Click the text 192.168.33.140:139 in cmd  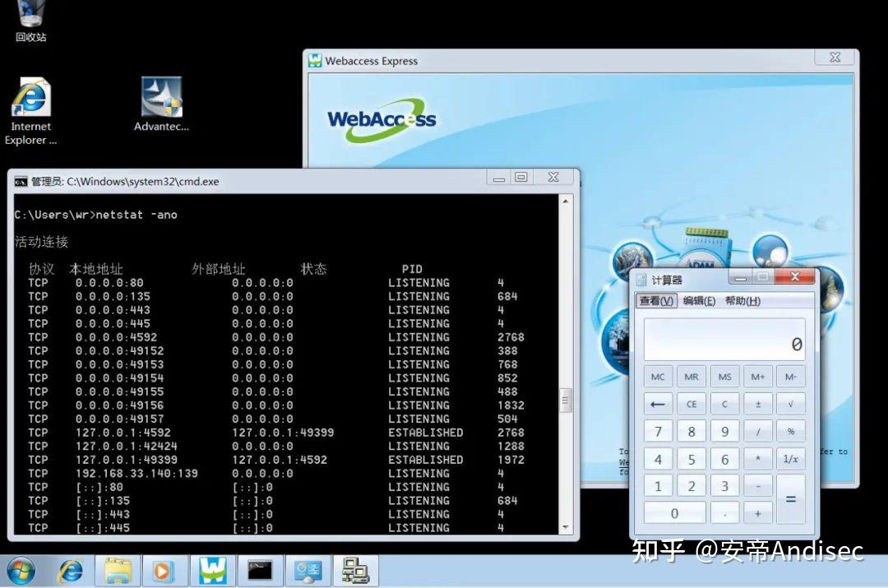coord(136,473)
